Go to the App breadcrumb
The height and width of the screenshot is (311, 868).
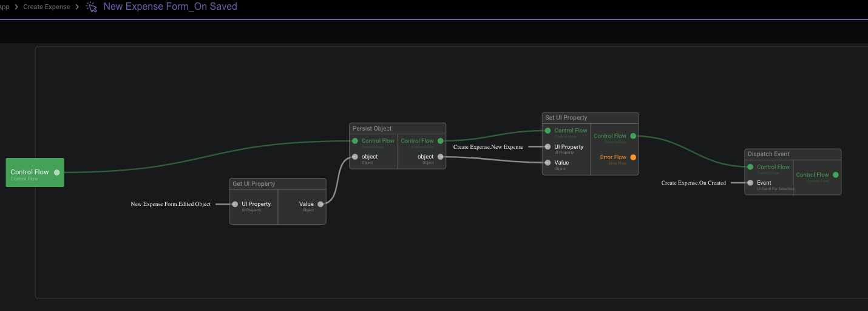(5, 7)
